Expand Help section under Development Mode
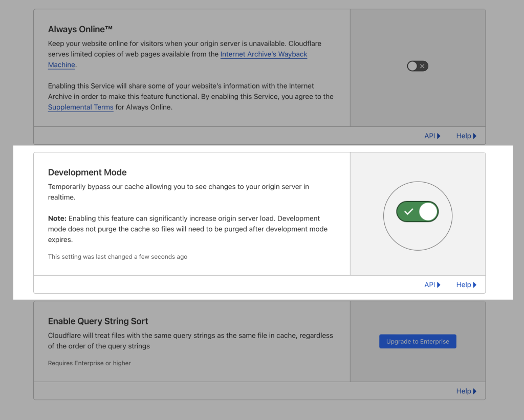 [x=466, y=285]
